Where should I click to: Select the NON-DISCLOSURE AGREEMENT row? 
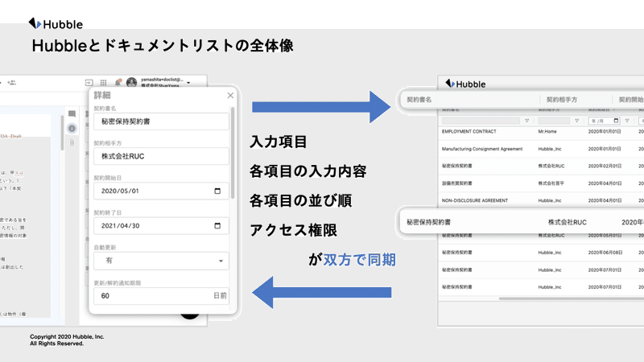point(541,200)
